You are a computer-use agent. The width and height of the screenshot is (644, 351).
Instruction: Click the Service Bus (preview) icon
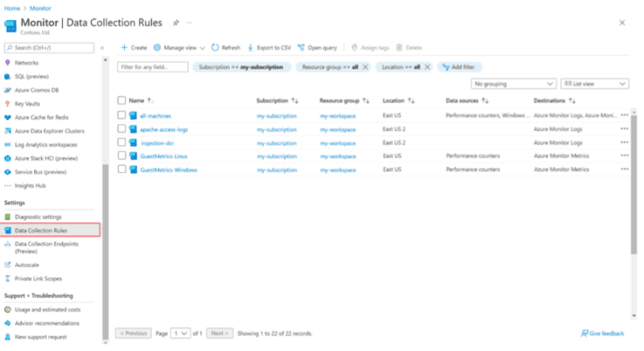tap(8, 171)
